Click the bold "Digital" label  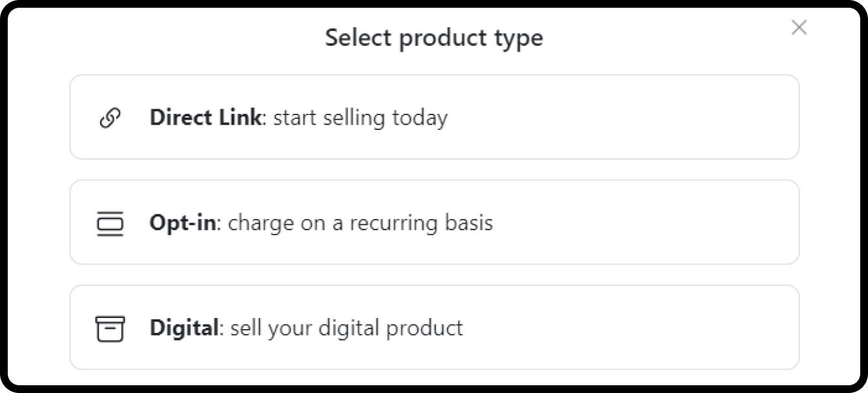[x=184, y=328]
